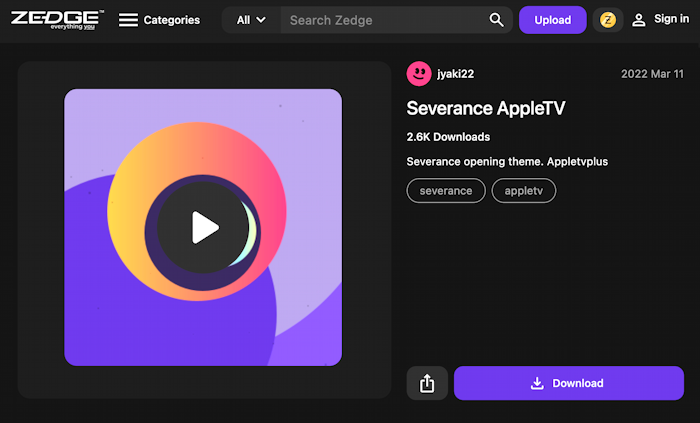Screen dimensions: 700x423
Task: Click the magnifying glass search icon
Action: 496,20
